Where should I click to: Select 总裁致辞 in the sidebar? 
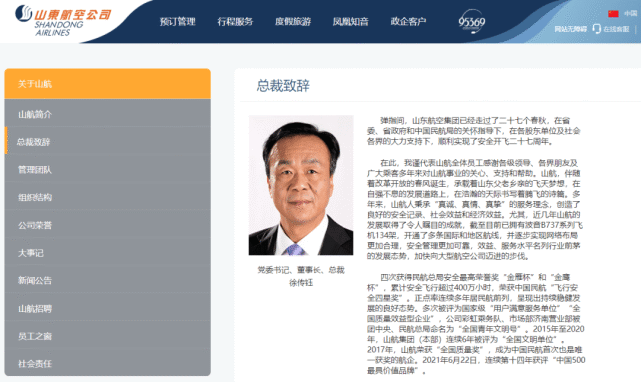point(108,142)
